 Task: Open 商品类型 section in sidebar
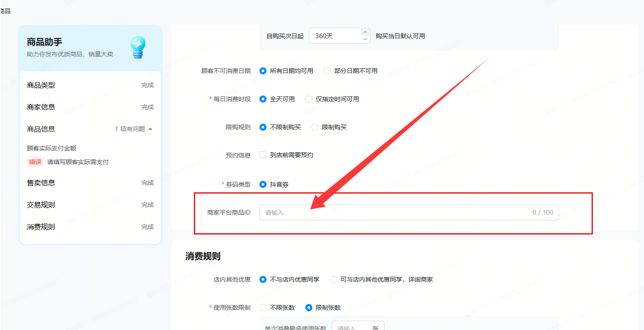coord(41,85)
